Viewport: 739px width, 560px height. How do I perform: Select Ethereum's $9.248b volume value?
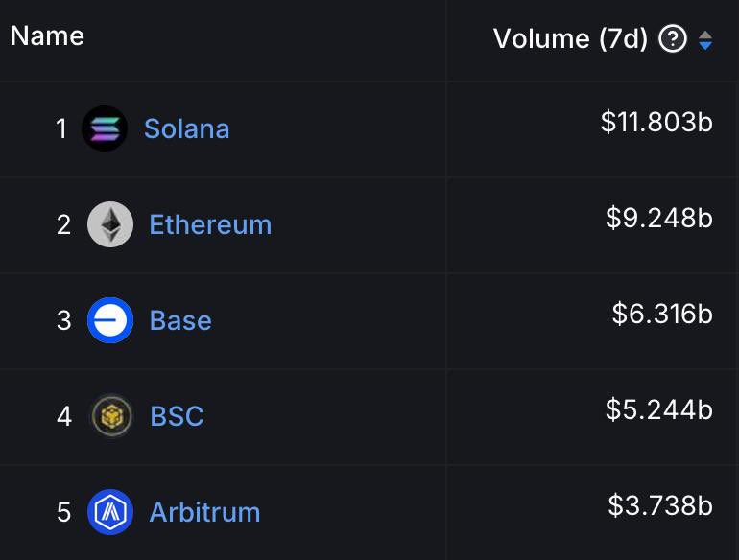(x=658, y=218)
